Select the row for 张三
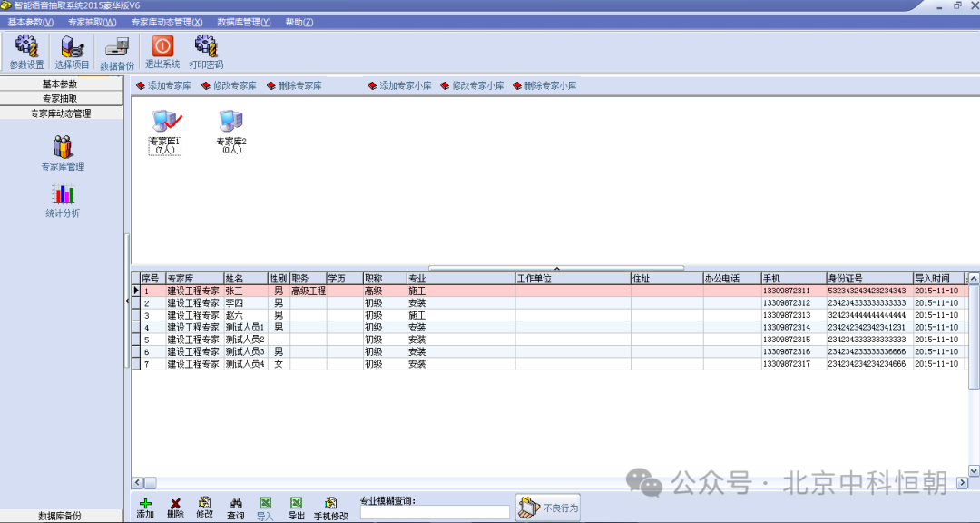Image resolution: width=980 pixels, height=523 pixels. (x=550, y=291)
